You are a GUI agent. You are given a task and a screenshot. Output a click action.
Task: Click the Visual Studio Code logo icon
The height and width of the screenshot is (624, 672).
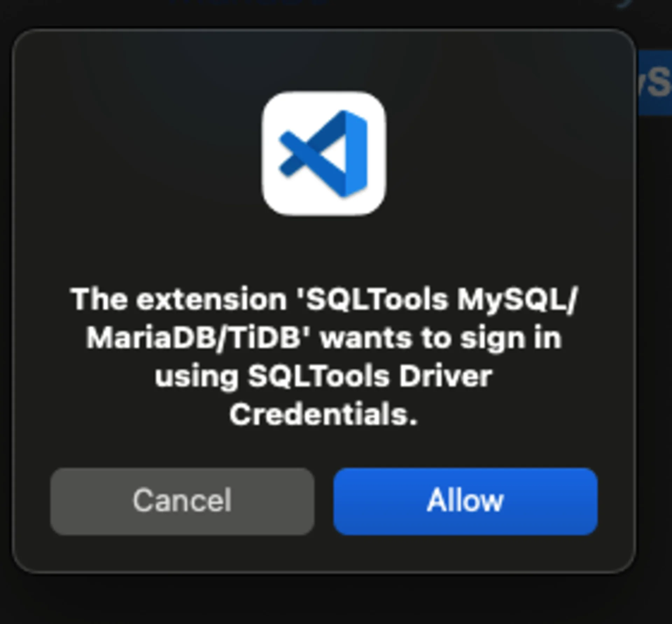(x=324, y=153)
